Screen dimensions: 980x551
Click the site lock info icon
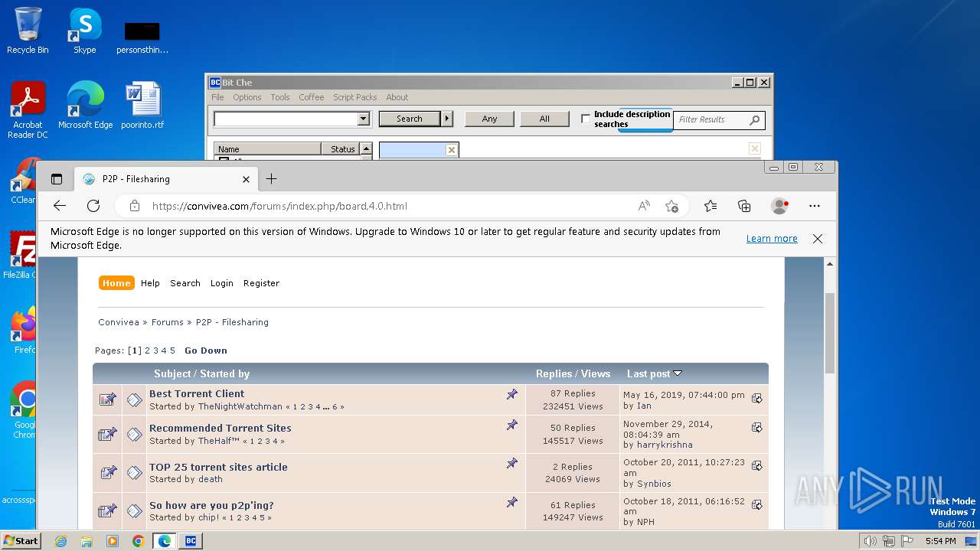click(135, 206)
